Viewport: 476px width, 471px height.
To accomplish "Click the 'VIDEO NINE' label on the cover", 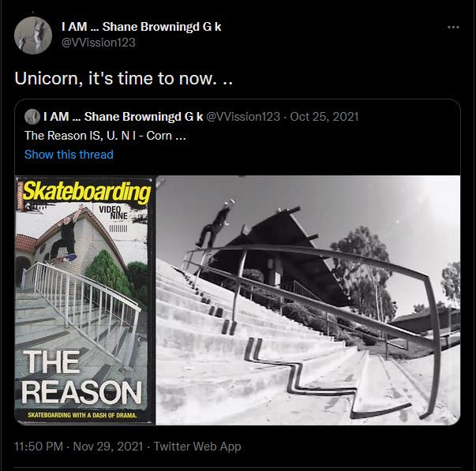I will click(x=114, y=213).
